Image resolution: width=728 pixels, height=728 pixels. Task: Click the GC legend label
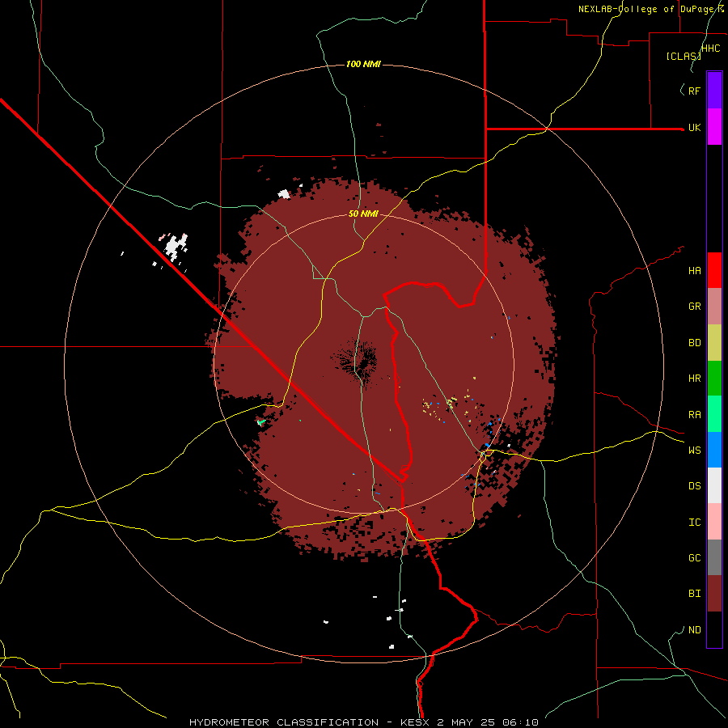[694, 558]
